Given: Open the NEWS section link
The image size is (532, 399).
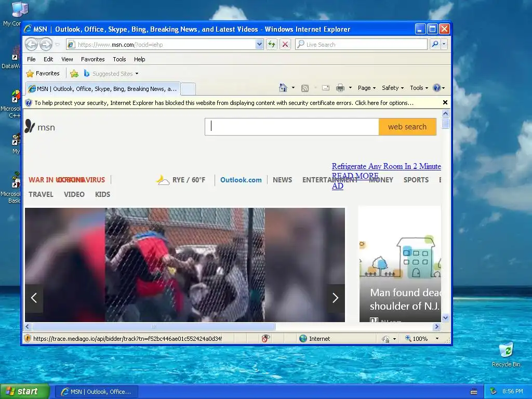Looking at the screenshot, I should tap(282, 180).
